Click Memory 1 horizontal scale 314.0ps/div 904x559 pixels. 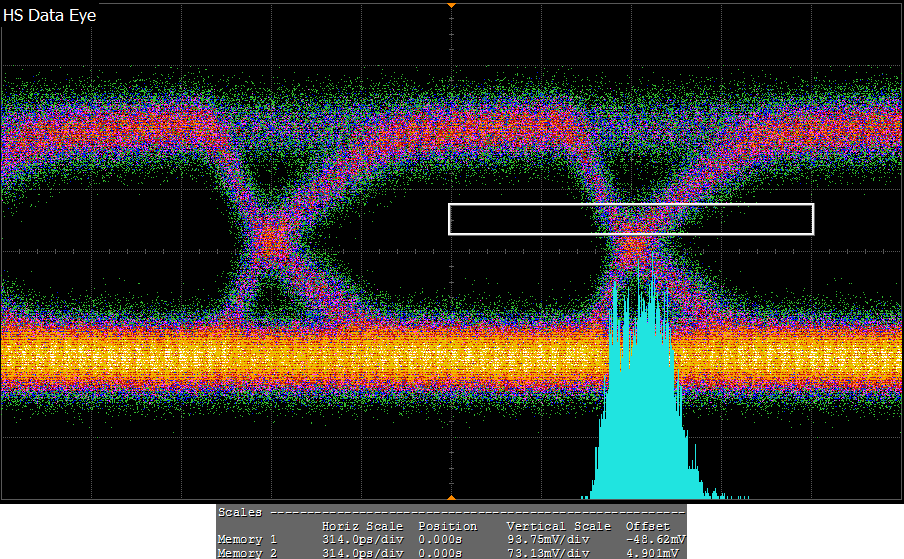(362, 539)
